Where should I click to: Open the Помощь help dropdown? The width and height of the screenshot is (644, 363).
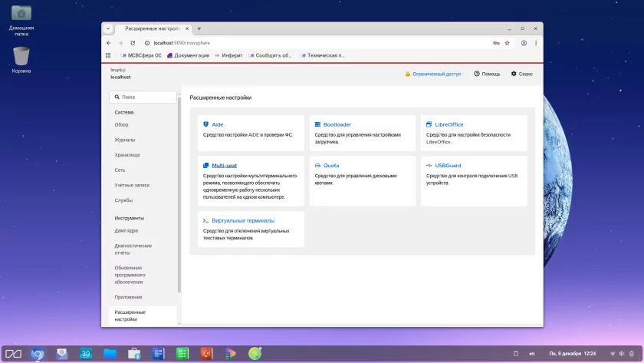(487, 74)
